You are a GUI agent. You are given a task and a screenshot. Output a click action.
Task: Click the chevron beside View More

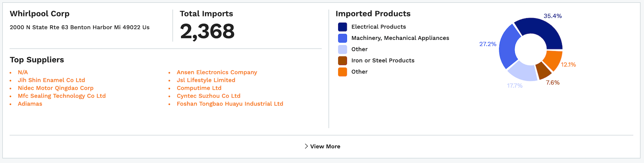[306, 146]
